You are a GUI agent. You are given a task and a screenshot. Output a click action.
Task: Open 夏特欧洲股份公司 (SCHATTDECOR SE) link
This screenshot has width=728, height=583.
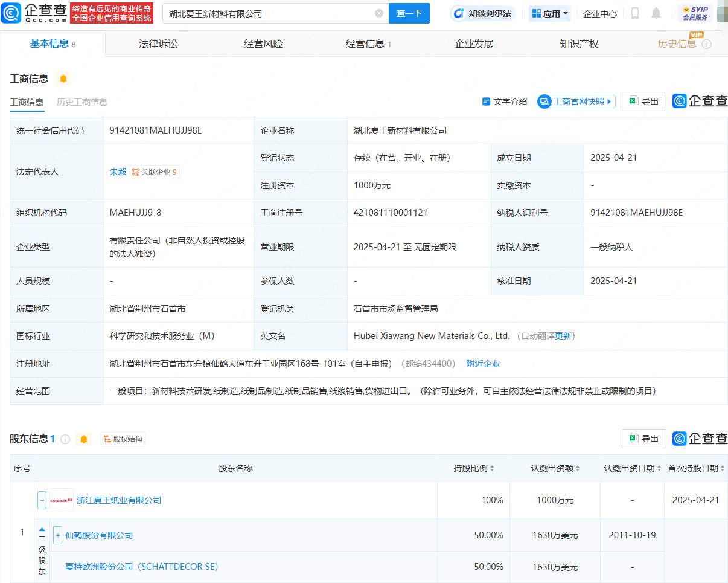142,567
